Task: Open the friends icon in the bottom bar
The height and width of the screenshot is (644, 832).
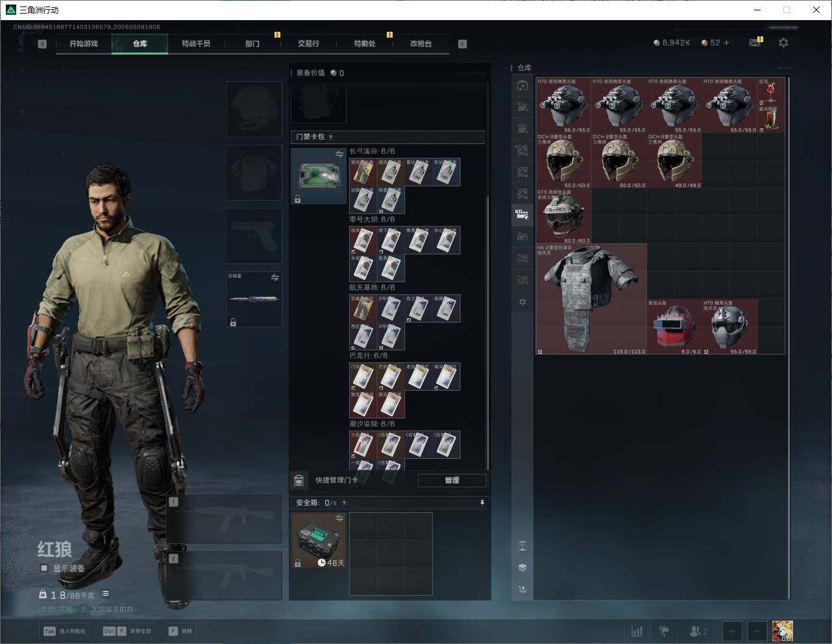Action: tap(698, 631)
